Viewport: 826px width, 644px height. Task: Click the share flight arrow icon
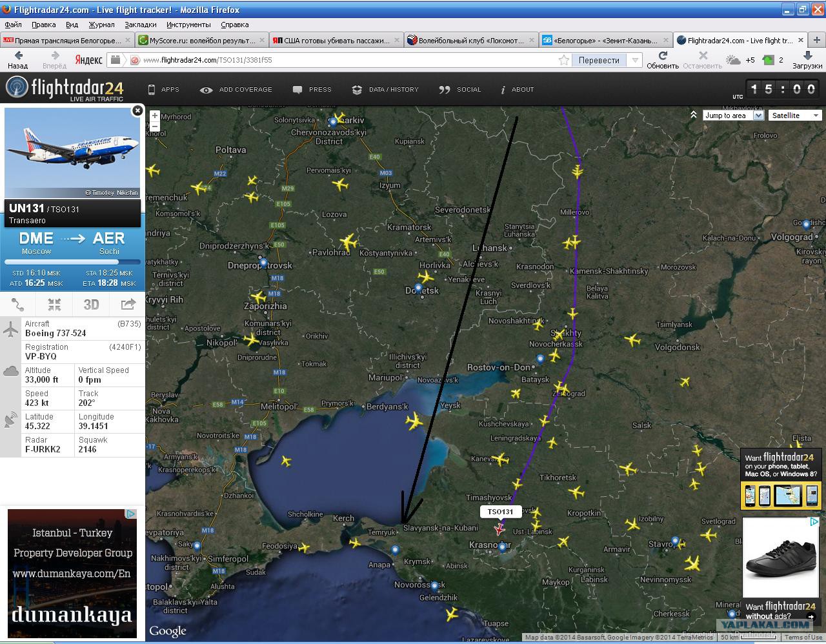(x=128, y=305)
